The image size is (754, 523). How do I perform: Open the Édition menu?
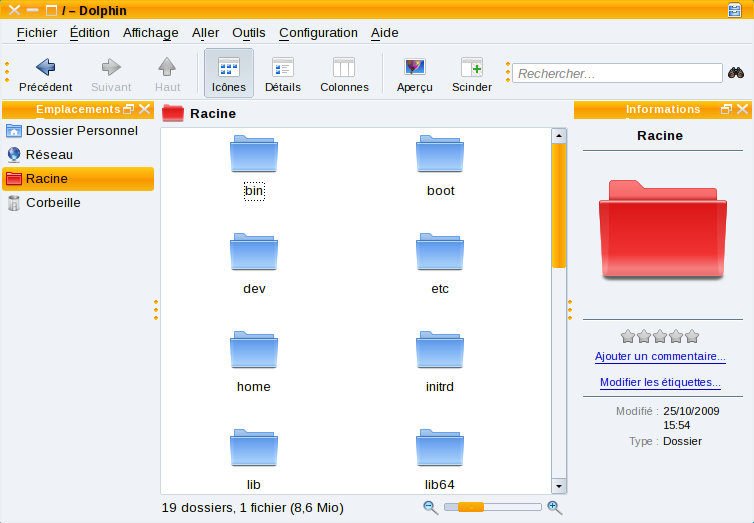(x=90, y=33)
